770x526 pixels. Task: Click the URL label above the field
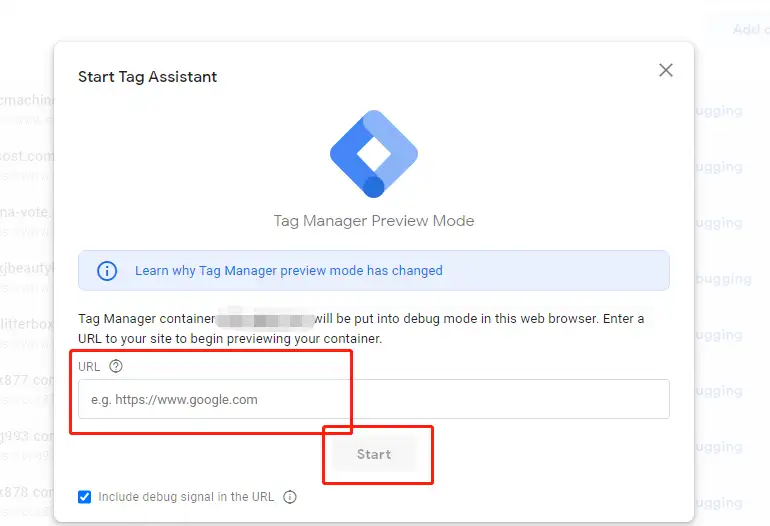click(x=89, y=366)
